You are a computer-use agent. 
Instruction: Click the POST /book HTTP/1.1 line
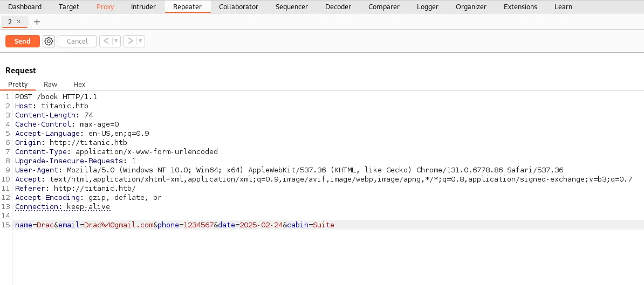[x=56, y=97]
